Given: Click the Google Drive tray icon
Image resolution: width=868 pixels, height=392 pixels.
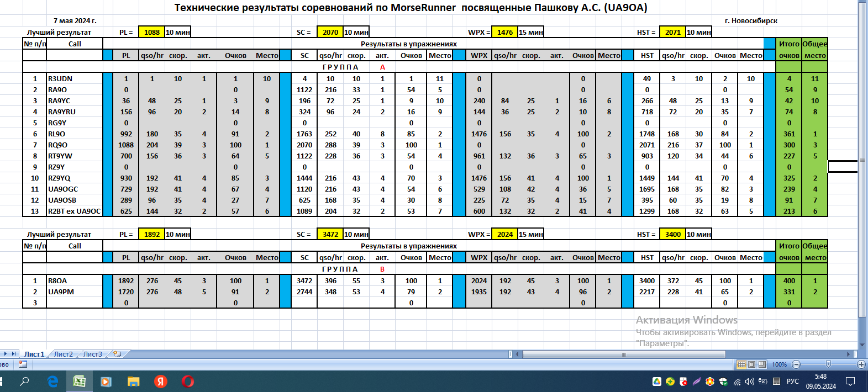Looking at the screenshot, I should pyautogui.click(x=657, y=382).
